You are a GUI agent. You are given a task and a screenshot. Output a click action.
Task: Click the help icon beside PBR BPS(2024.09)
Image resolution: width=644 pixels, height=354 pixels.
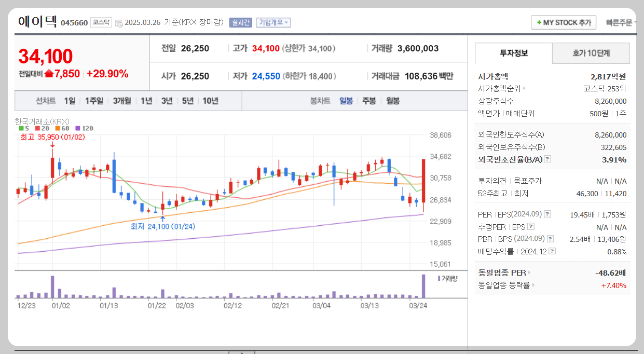click(x=550, y=239)
